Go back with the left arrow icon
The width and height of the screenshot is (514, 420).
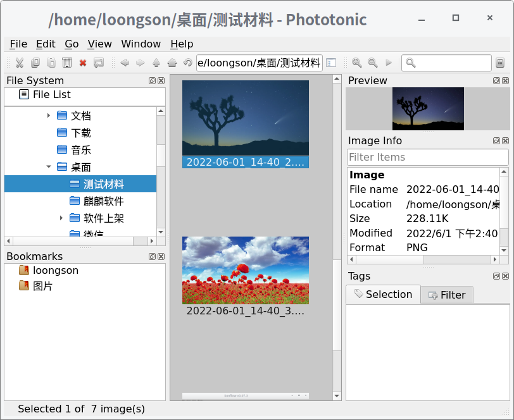coord(125,63)
